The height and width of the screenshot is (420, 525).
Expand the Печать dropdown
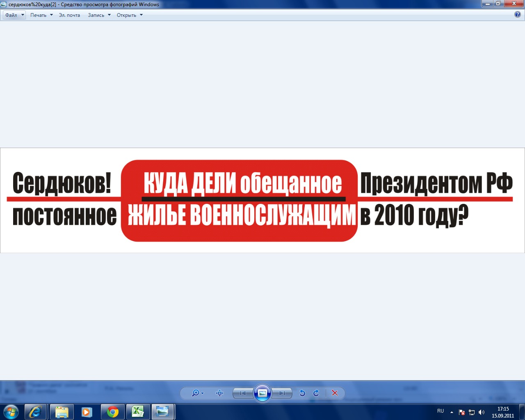tap(41, 15)
